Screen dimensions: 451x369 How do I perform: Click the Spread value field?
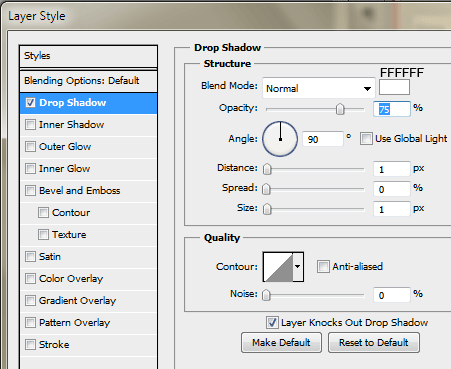[392, 189]
